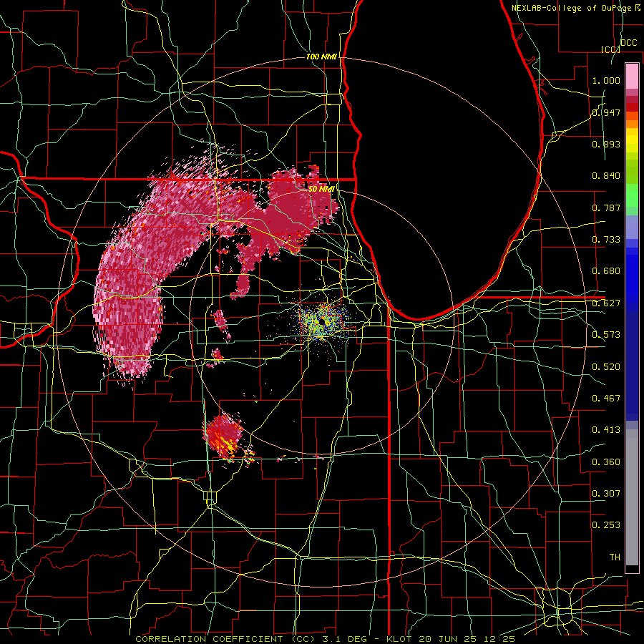The height and width of the screenshot is (644, 644).
Task: Select the 0.307 scale value
Action: click(606, 494)
